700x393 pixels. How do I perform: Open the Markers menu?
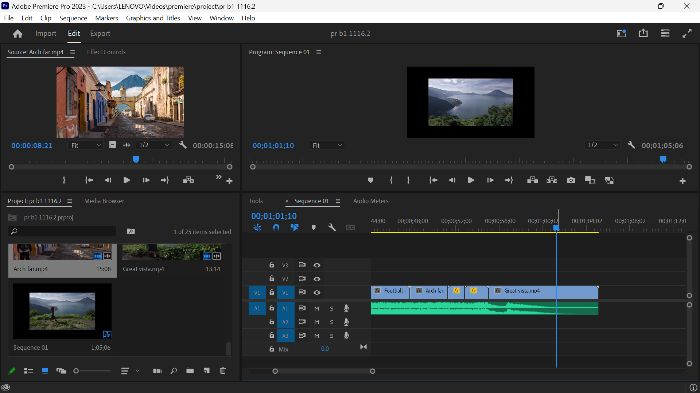tap(107, 18)
